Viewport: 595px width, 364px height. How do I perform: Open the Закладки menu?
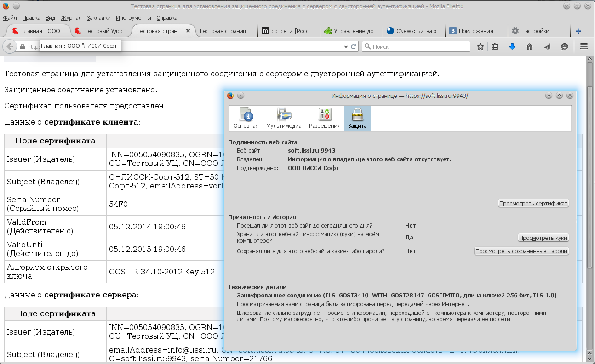pyautogui.click(x=99, y=18)
